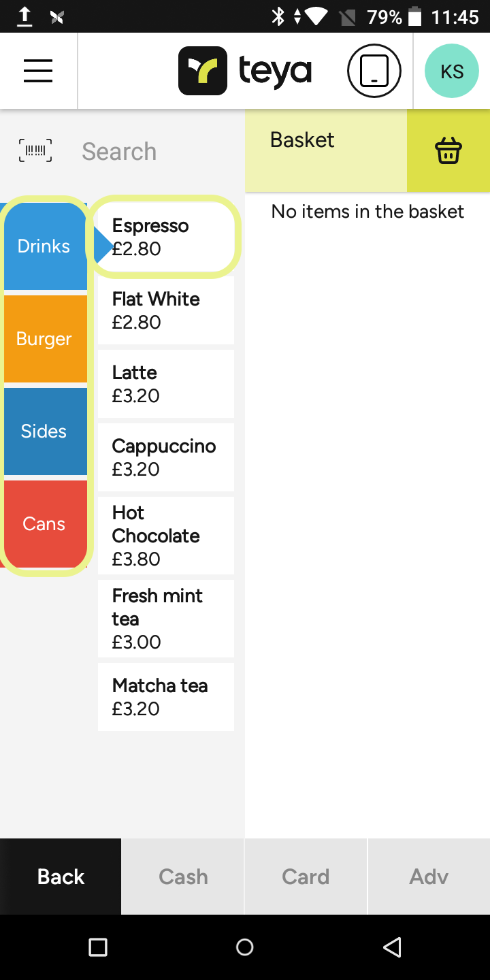Tap the Android recent apps square

coord(98,947)
